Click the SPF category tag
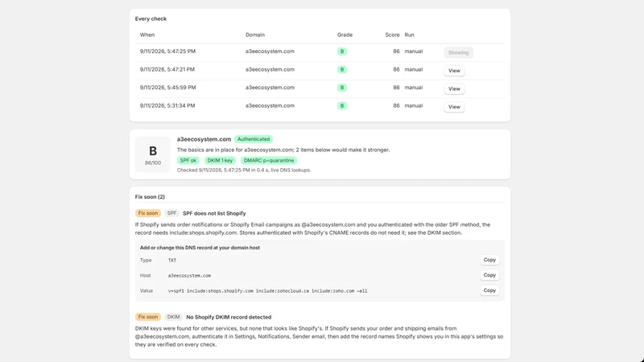This screenshot has width=644, height=362. click(x=171, y=213)
